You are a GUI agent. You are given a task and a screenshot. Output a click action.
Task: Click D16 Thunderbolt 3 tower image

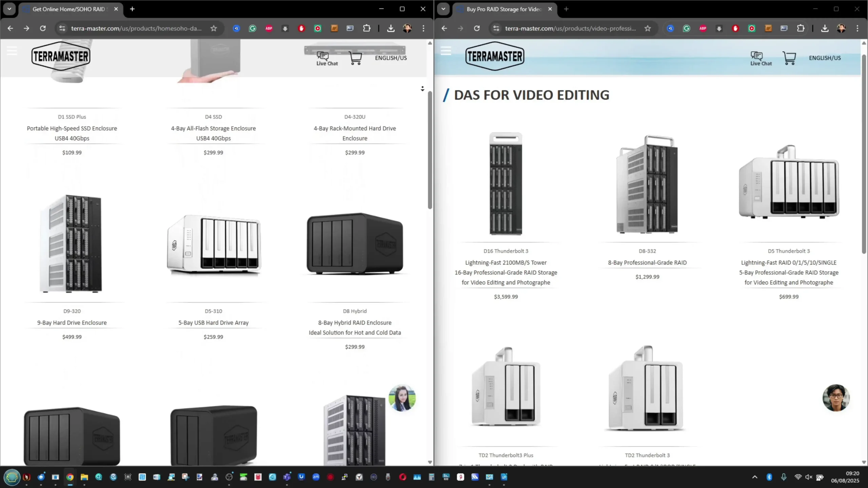pos(506,183)
